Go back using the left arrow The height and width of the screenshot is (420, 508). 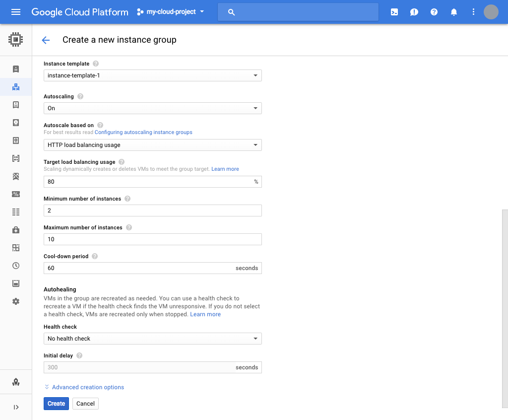click(x=46, y=40)
